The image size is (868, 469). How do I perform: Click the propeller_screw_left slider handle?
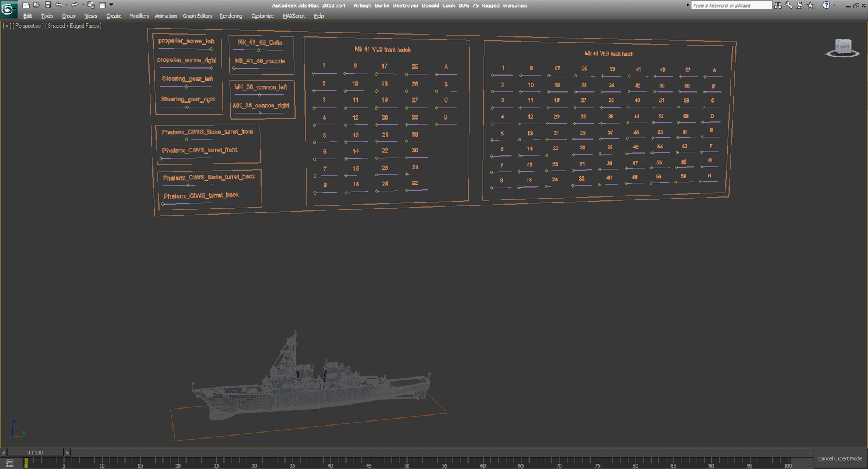coord(211,49)
